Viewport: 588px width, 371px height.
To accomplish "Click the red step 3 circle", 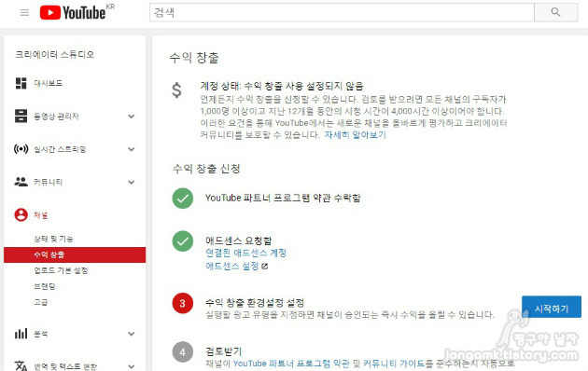I will click(x=183, y=303).
